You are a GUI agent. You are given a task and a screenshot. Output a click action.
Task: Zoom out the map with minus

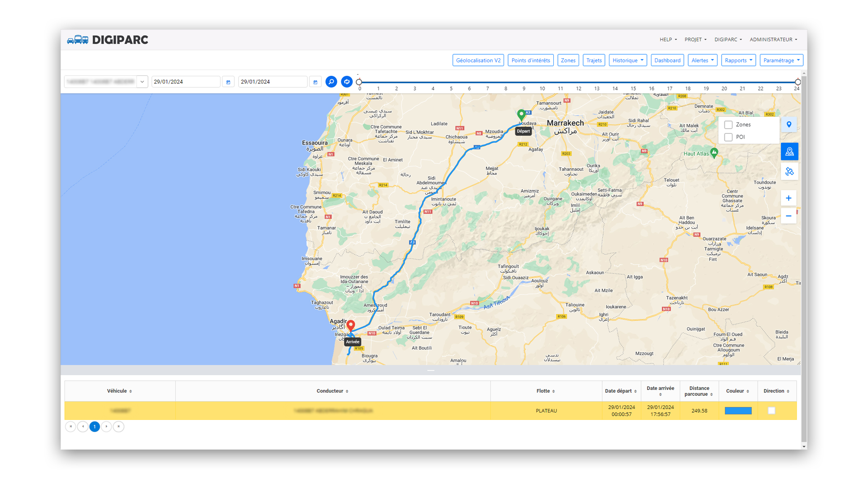click(788, 216)
